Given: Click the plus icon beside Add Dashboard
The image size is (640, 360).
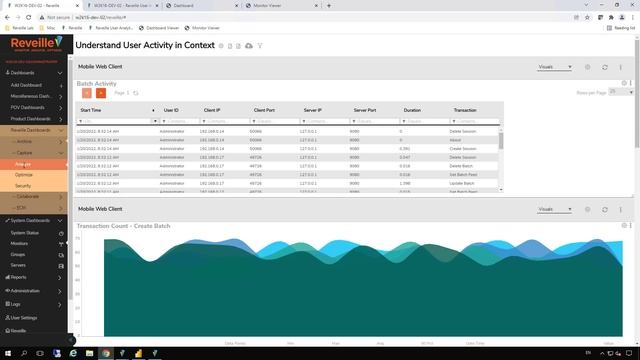Looking at the screenshot, I should (61, 86).
